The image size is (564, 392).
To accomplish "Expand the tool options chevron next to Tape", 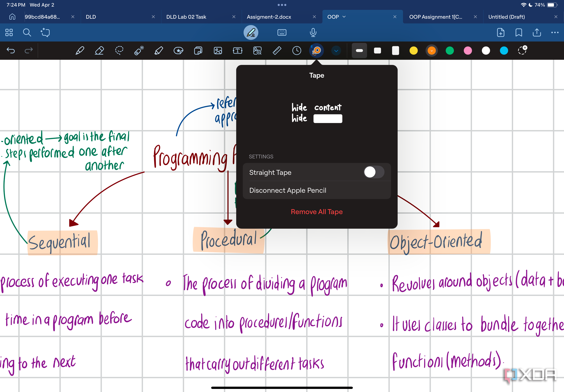I will 336,51.
